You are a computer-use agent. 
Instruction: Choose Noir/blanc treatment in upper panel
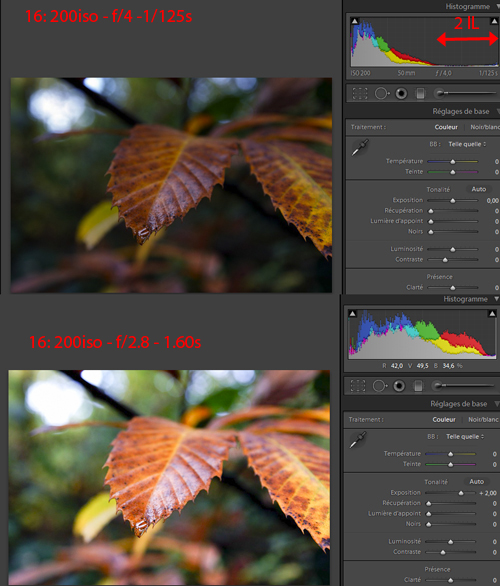tap(485, 127)
